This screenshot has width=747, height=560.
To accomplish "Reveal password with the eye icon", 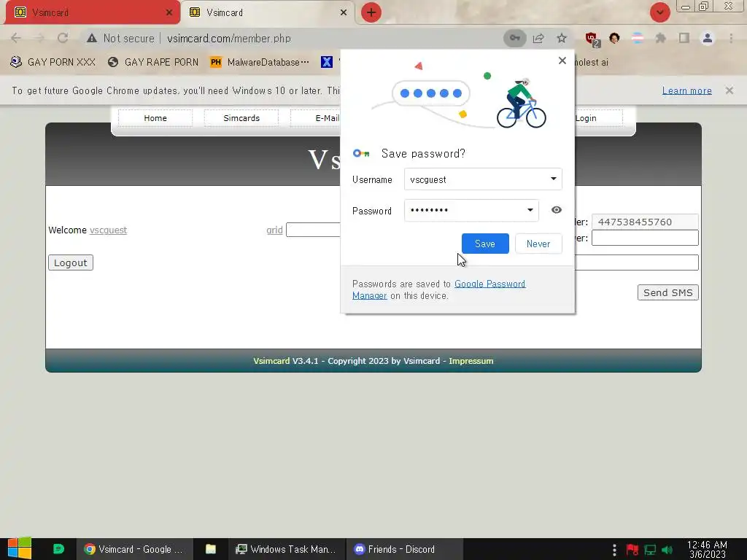I will point(556,210).
